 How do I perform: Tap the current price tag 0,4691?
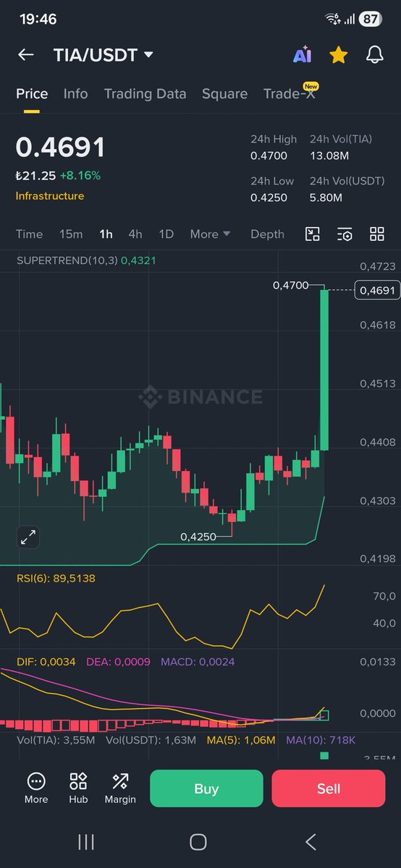point(376,291)
